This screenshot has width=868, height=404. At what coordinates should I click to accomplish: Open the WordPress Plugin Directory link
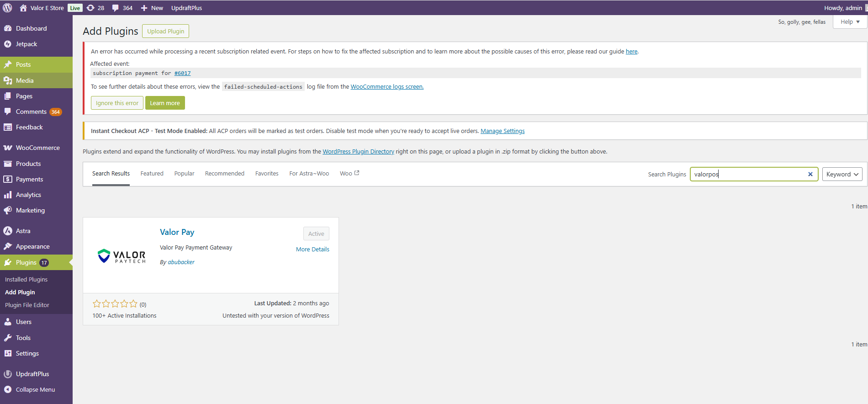pos(358,152)
